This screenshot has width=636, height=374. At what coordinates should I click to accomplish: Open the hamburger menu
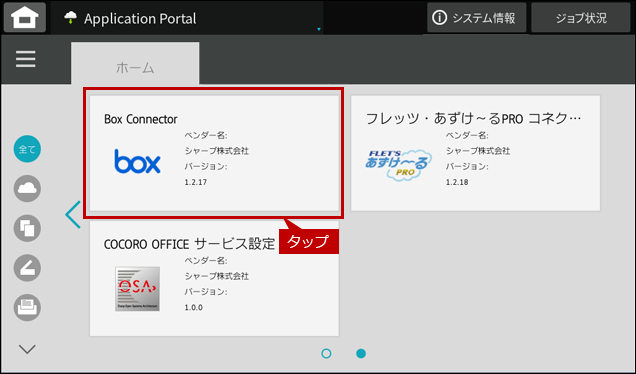26,59
